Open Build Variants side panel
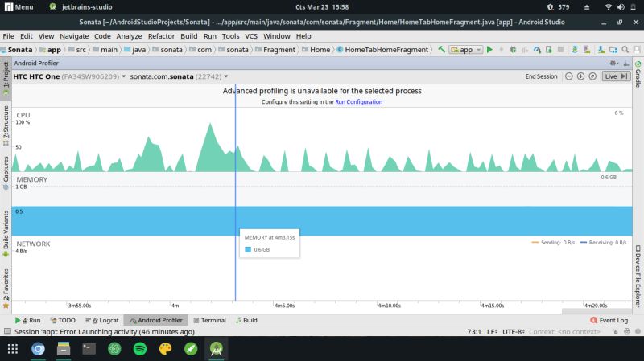This screenshot has height=361, width=644. tap(6, 233)
